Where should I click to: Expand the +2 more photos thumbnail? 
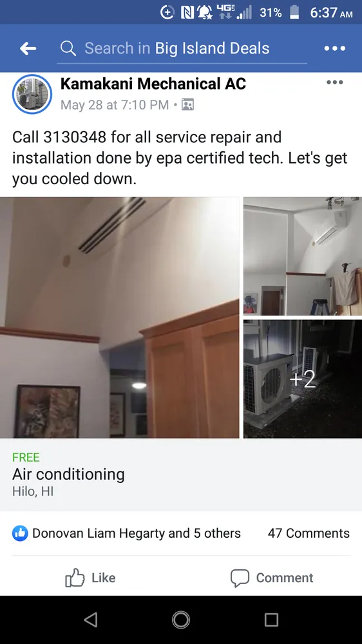pyautogui.click(x=303, y=379)
